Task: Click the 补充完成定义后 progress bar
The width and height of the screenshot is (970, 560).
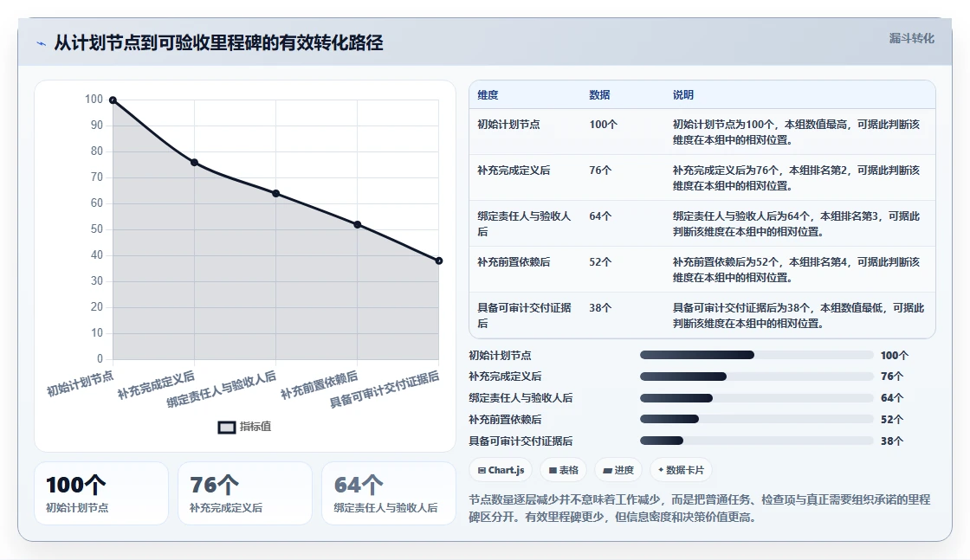Action: point(757,377)
